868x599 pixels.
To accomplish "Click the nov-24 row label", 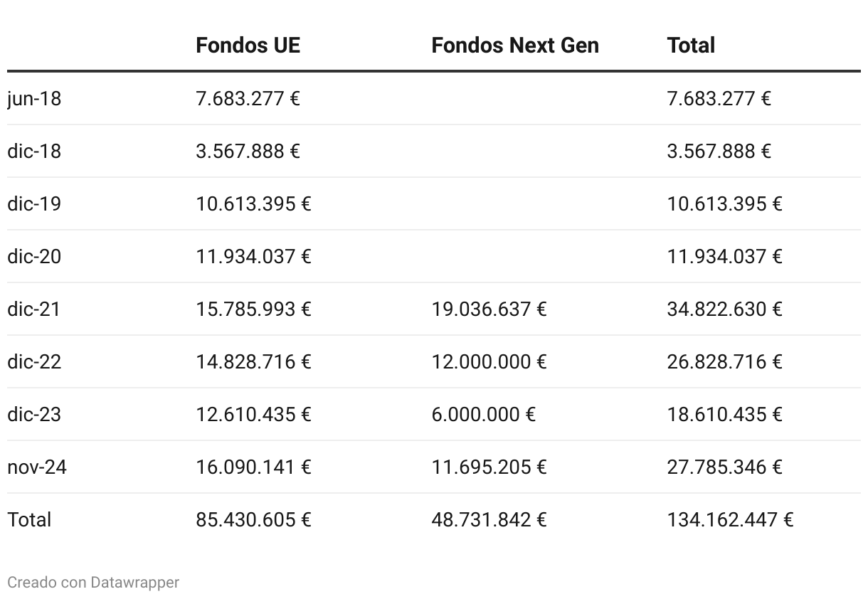I will (x=37, y=467).
